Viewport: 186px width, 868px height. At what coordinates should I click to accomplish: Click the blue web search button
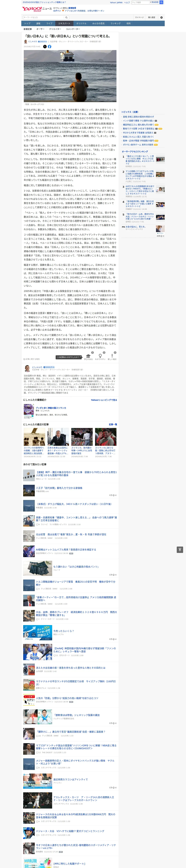tap(161, 2)
